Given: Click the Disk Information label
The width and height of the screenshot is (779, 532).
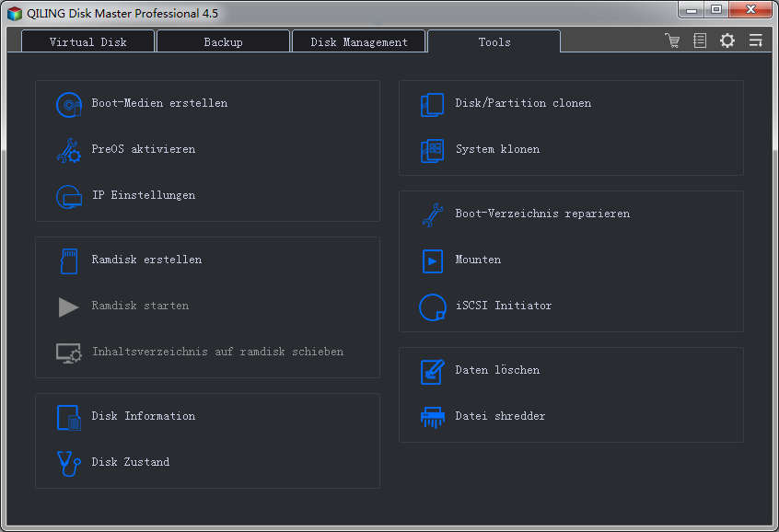Looking at the screenshot, I should [x=143, y=416].
